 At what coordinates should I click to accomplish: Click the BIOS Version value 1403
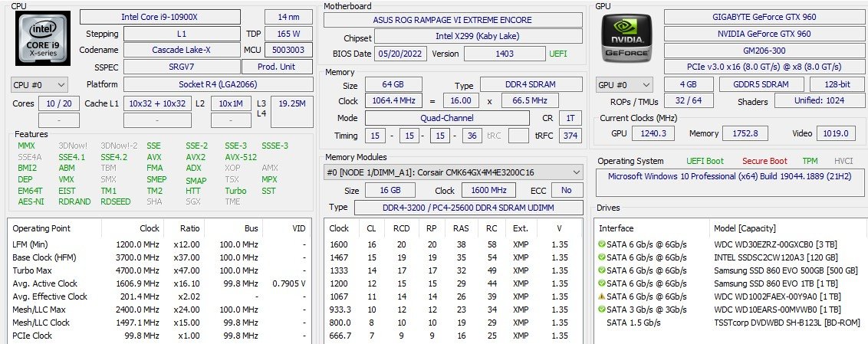point(505,54)
